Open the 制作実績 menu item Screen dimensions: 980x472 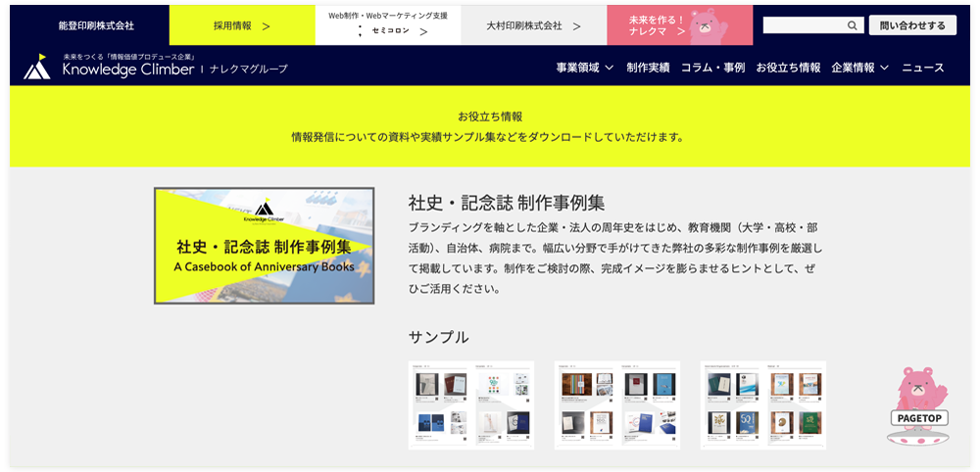coord(648,68)
